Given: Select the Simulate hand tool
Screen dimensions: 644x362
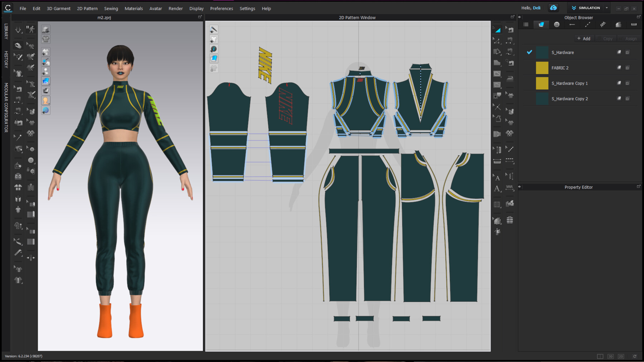Looking at the screenshot, I should click(x=18, y=45).
